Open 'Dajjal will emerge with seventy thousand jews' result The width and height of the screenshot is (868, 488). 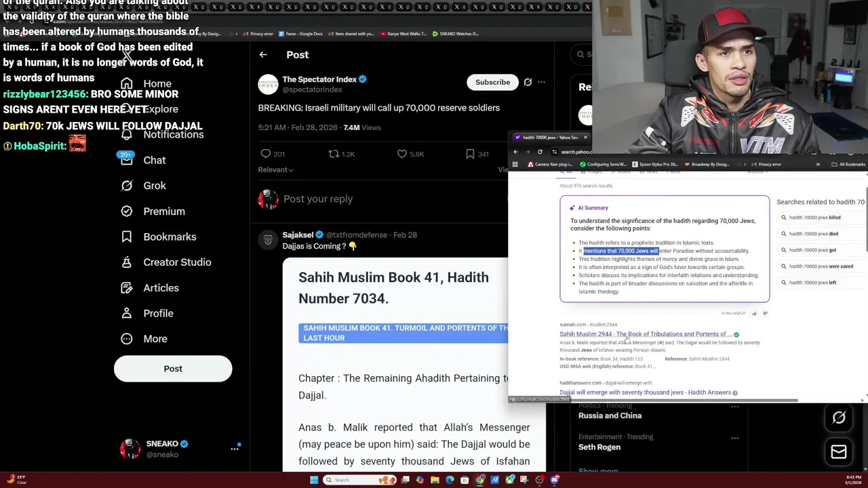tap(645, 392)
